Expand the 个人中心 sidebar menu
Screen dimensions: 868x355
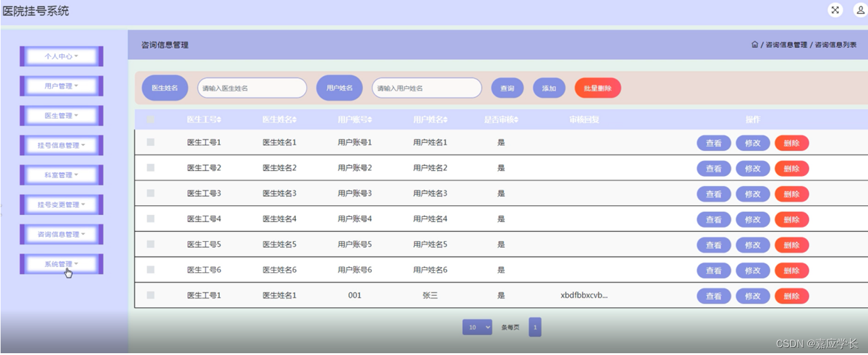click(x=61, y=56)
